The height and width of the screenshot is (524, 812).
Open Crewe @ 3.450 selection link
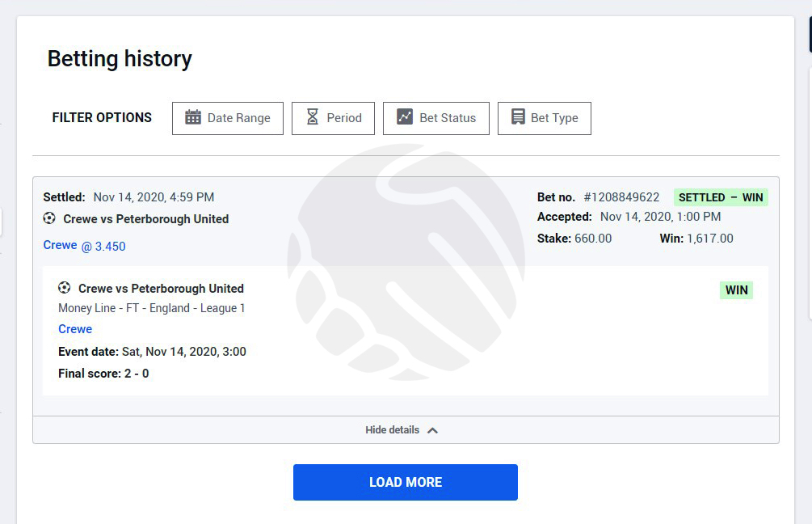point(84,246)
